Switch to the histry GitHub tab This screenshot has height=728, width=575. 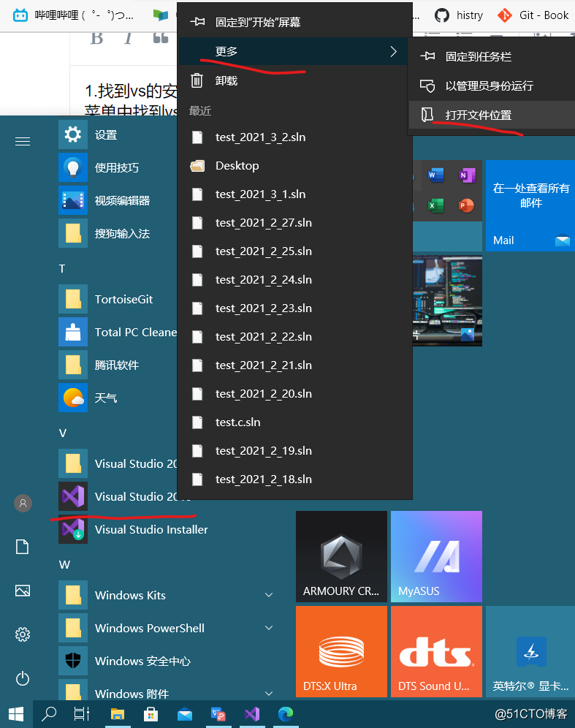(459, 15)
